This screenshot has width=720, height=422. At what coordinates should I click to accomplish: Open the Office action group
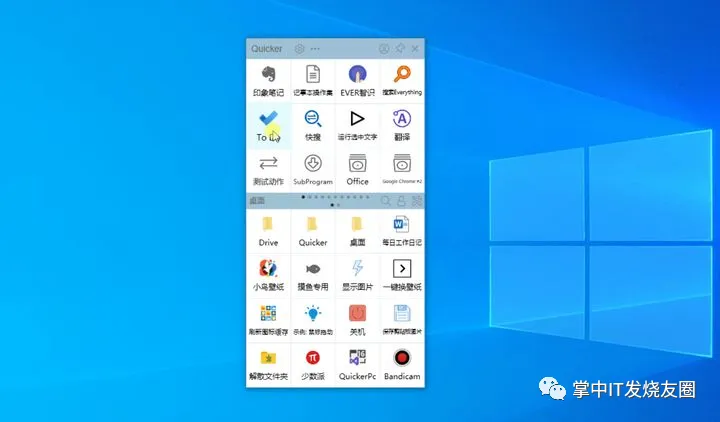(357, 170)
